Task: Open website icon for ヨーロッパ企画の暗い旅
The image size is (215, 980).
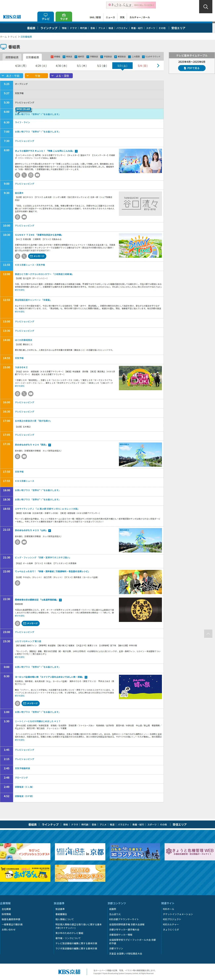Action: [18, 703]
